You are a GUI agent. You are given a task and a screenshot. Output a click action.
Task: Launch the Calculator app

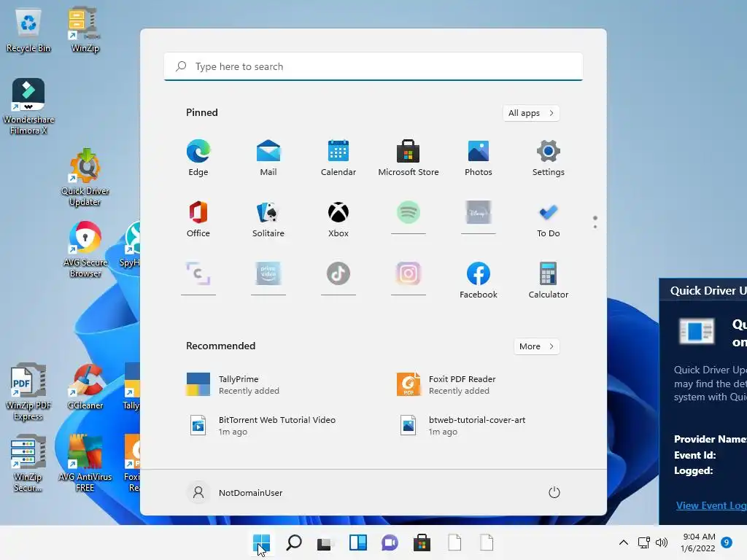coord(549,280)
